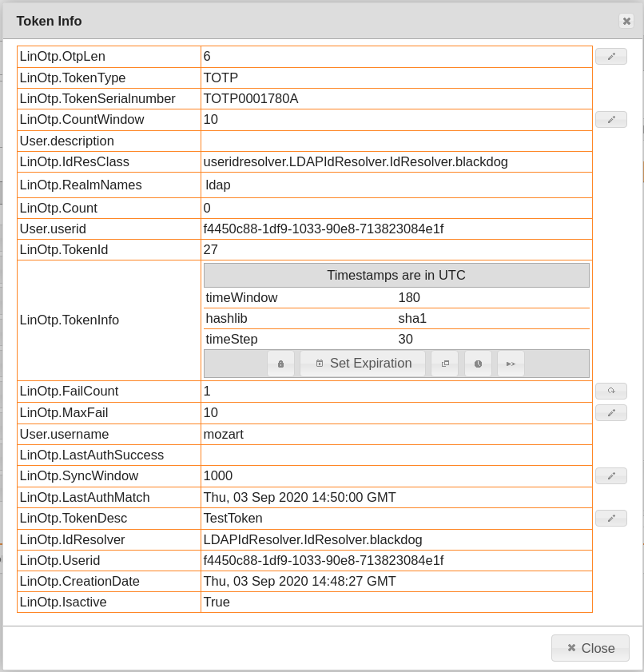
Task: Edit the LinOtp.MaxFail setting
Action: [610, 413]
